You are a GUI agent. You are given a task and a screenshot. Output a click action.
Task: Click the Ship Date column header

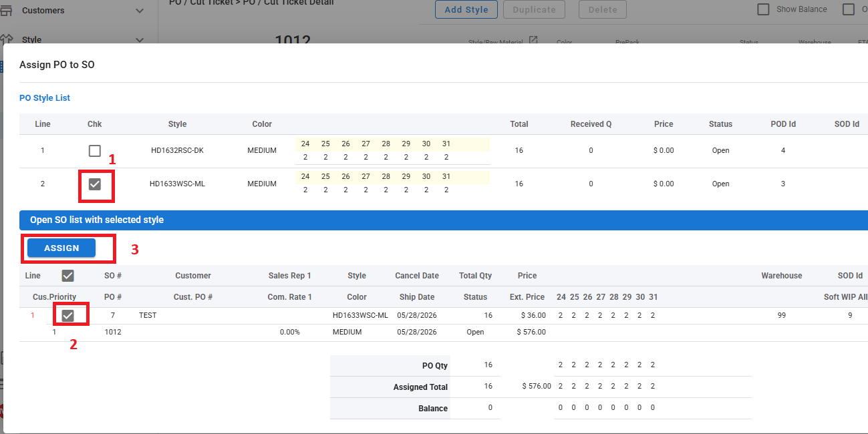[x=417, y=297]
